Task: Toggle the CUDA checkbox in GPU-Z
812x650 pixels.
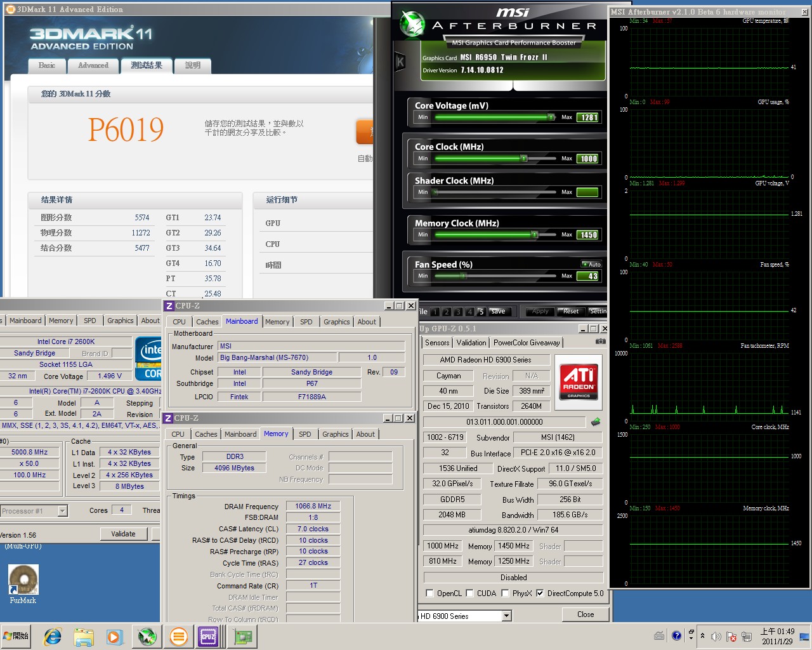Action: click(470, 594)
